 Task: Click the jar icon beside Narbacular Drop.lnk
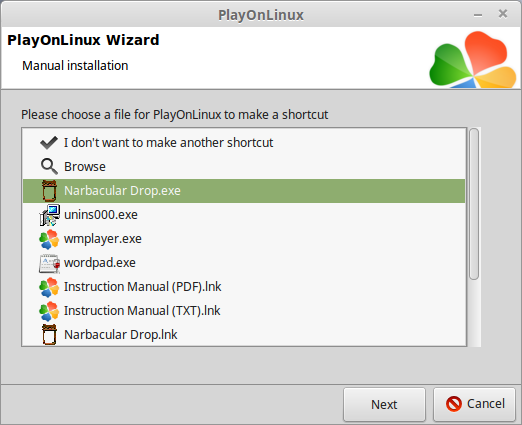pyautogui.click(x=49, y=334)
